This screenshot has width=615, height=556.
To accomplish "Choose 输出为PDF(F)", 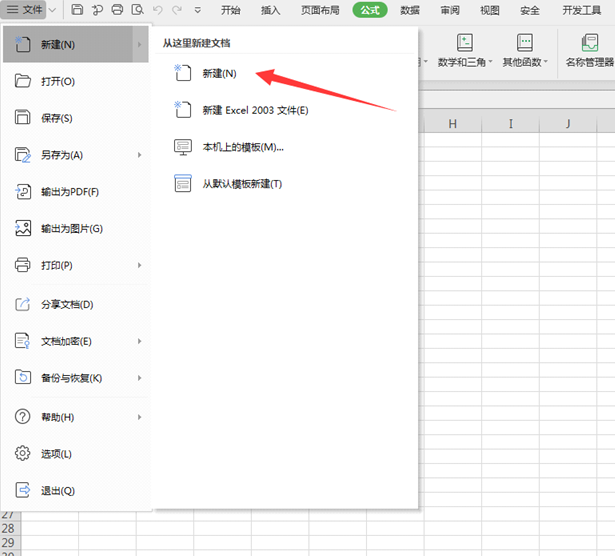I will point(75,192).
